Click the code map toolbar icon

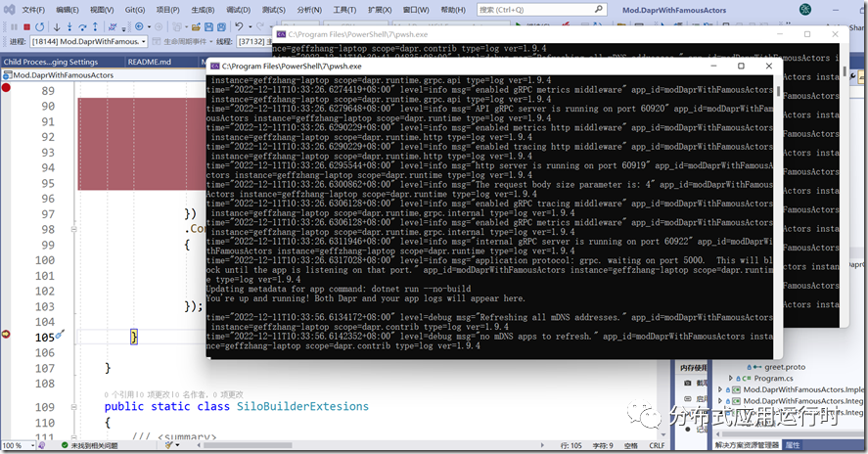coord(113,26)
